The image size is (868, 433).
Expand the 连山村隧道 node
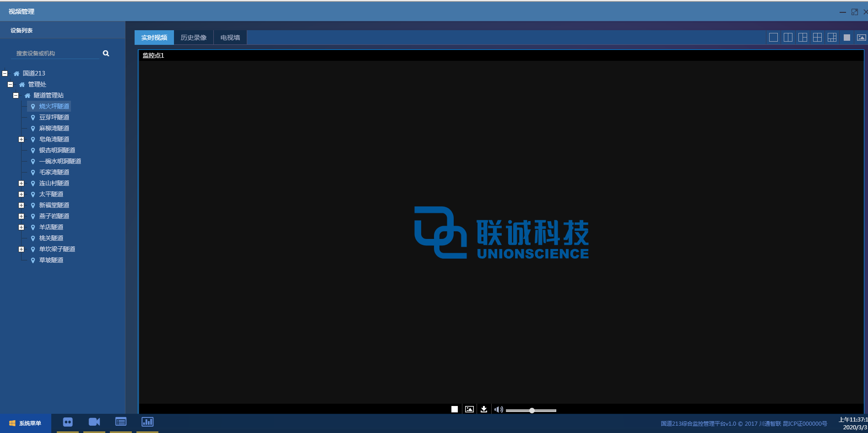[21, 183]
